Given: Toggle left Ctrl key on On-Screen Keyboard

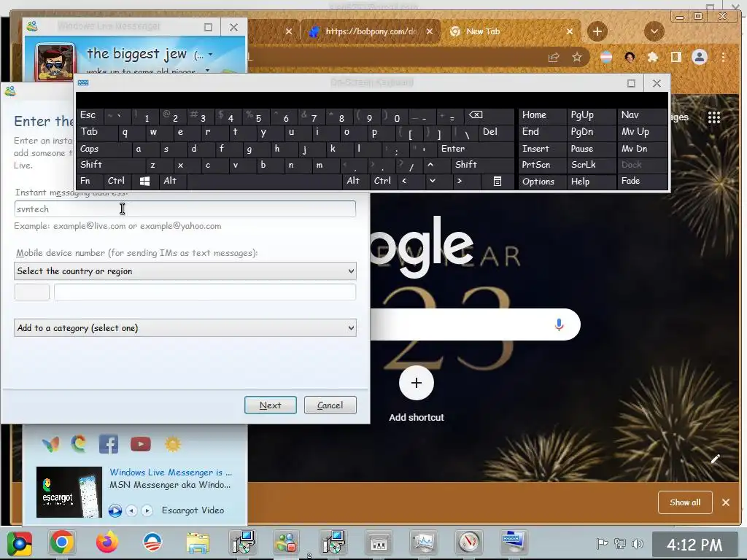Looking at the screenshot, I should click(117, 181).
